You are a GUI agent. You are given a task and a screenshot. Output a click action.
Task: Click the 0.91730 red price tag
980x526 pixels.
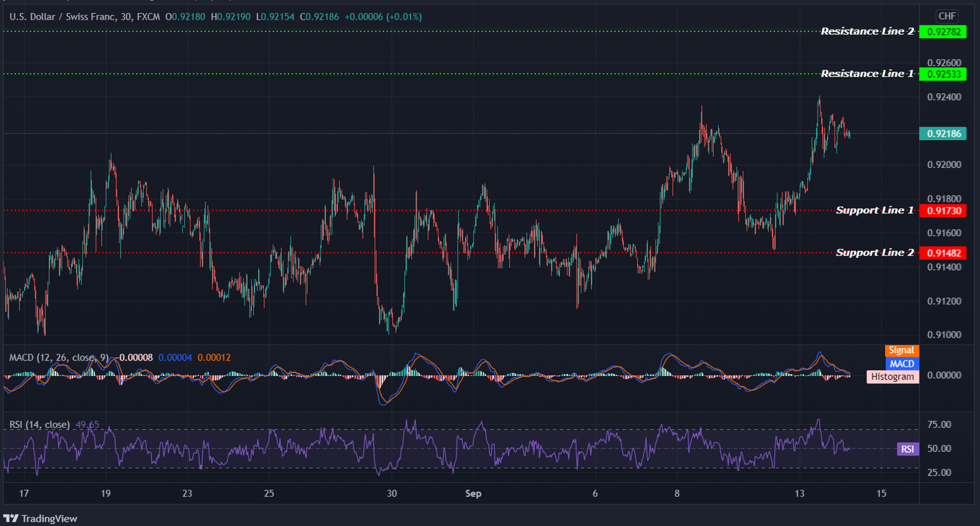(x=943, y=211)
